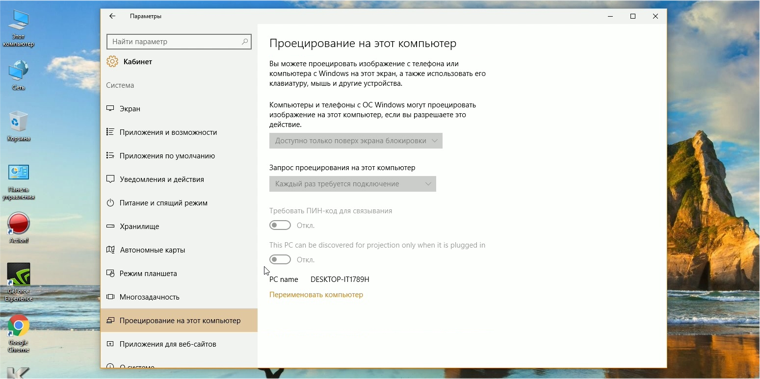Viewport: 760px width, 379px height.
Task: Click the gear icon next to Кабинет
Action: pyautogui.click(x=112, y=62)
